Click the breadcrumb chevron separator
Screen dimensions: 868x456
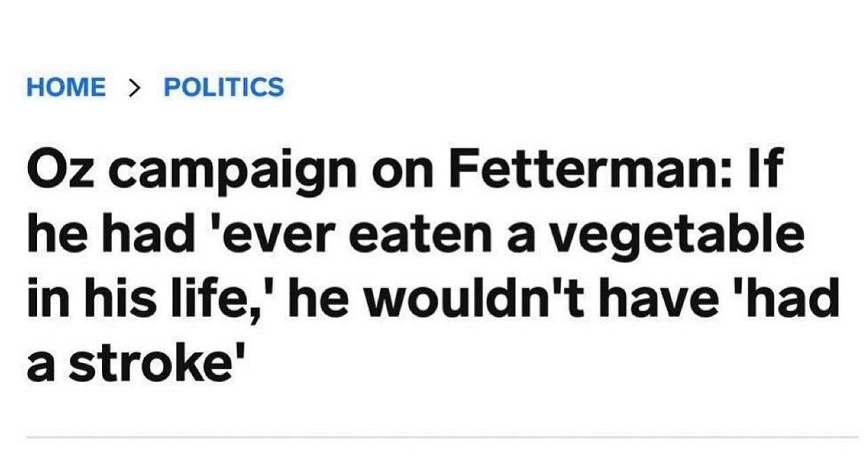pyautogui.click(x=134, y=87)
